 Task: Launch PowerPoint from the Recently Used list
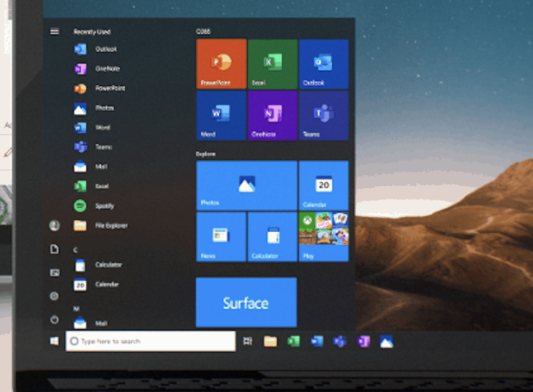[100, 88]
